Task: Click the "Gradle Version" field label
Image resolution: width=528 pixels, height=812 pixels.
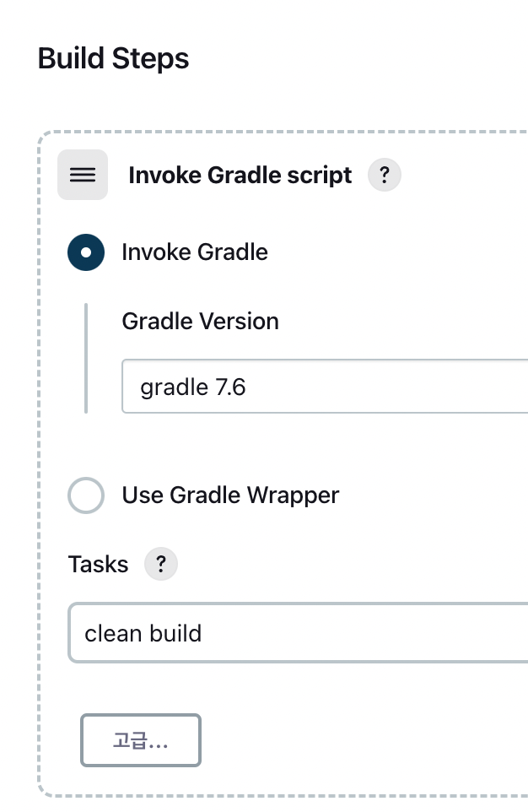Action: pyautogui.click(x=201, y=322)
